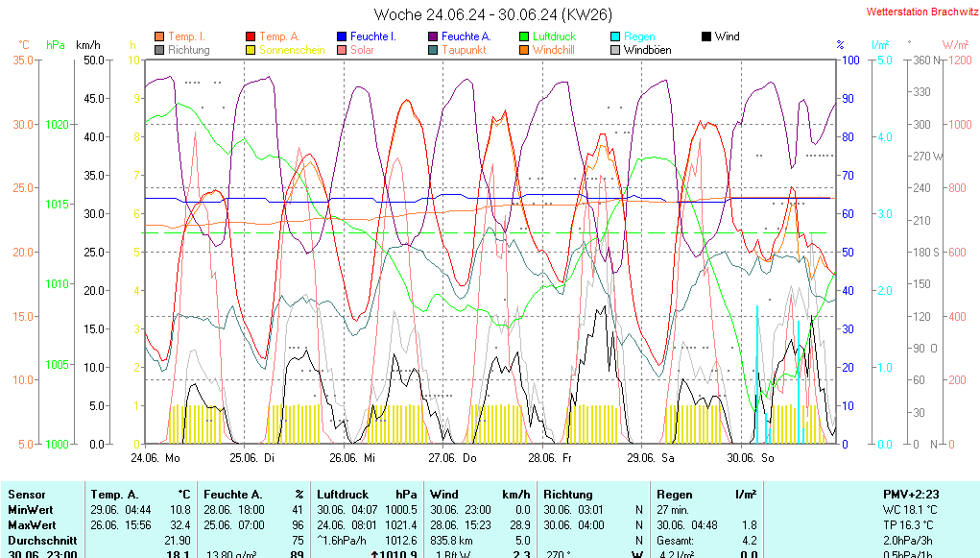The image size is (980, 558).
Task: Click the MaxWert row label
Action: (x=31, y=525)
